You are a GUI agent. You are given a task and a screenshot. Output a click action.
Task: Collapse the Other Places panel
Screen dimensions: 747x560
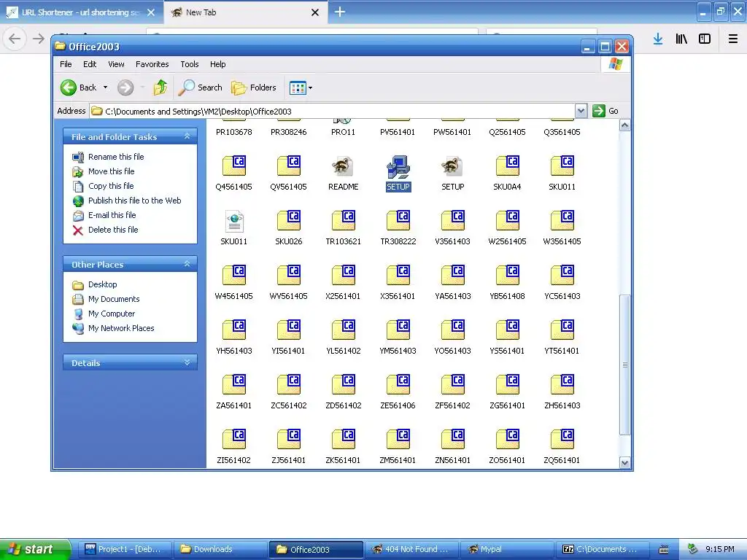[x=187, y=264]
